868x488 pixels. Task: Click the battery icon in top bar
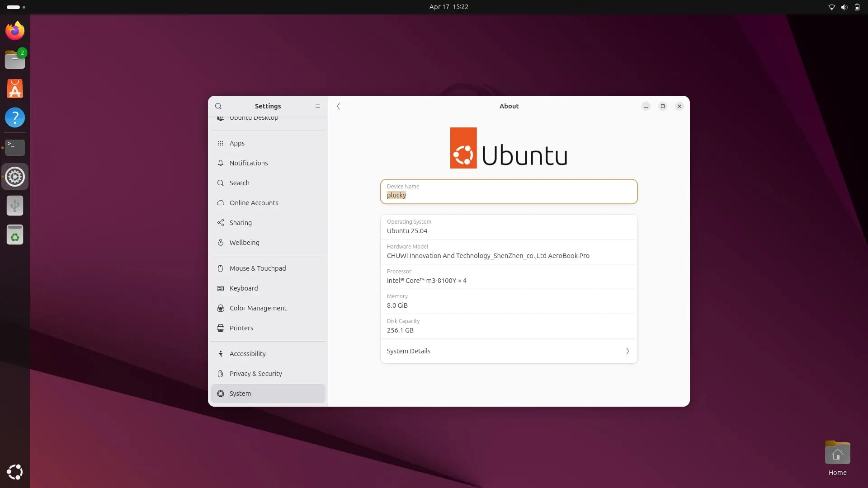point(857,7)
